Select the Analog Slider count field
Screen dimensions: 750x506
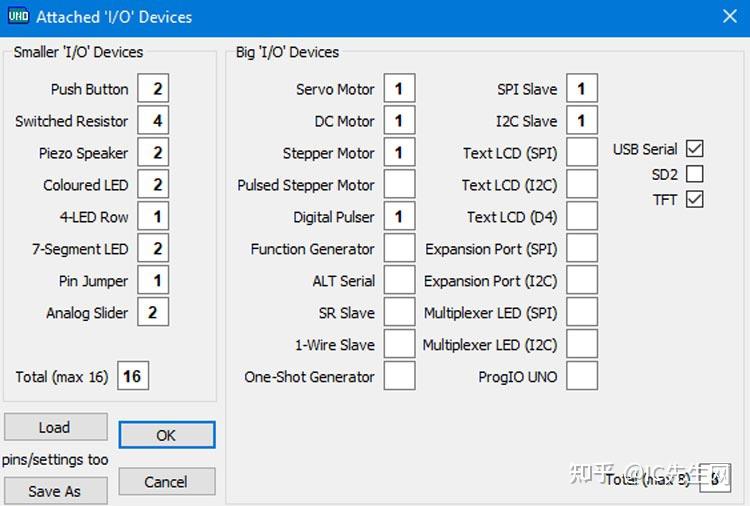[x=153, y=312]
